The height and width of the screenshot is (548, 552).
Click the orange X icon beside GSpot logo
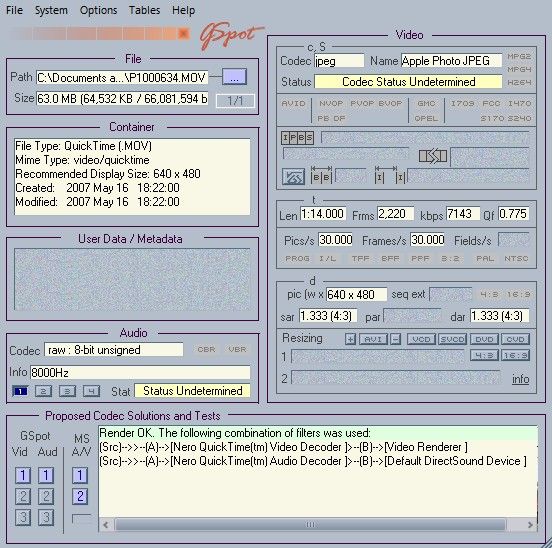pos(183,33)
